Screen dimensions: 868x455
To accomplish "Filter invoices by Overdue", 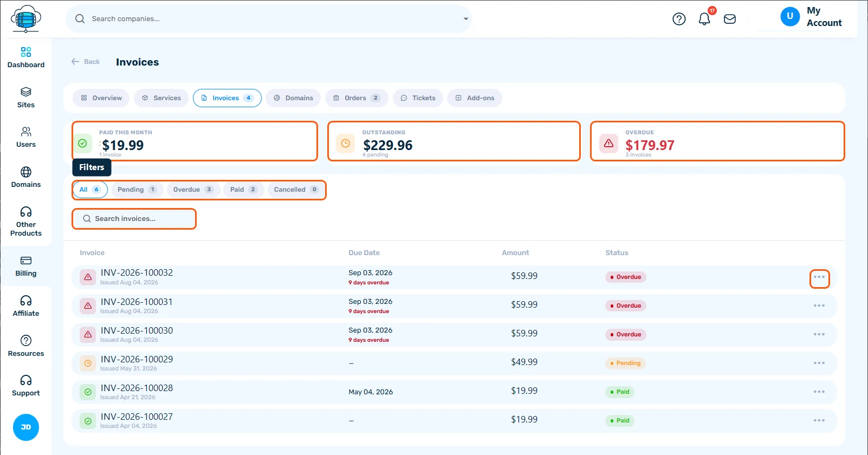I will tap(193, 190).
